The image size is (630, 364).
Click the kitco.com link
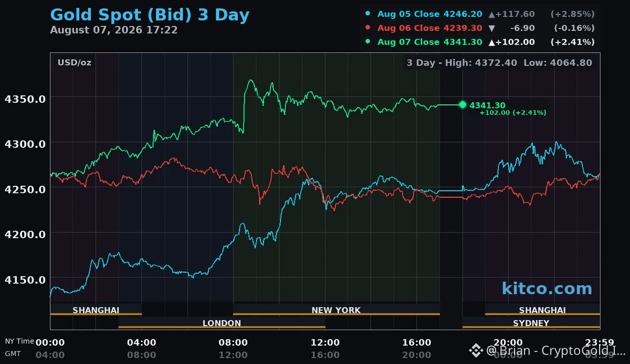point(547,288)
